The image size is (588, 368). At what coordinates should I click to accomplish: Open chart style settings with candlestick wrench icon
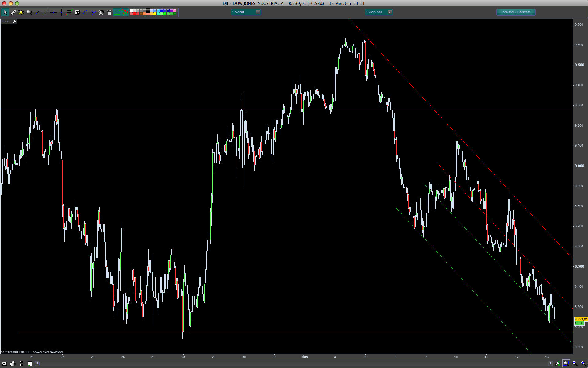click(x=557, y=363)
